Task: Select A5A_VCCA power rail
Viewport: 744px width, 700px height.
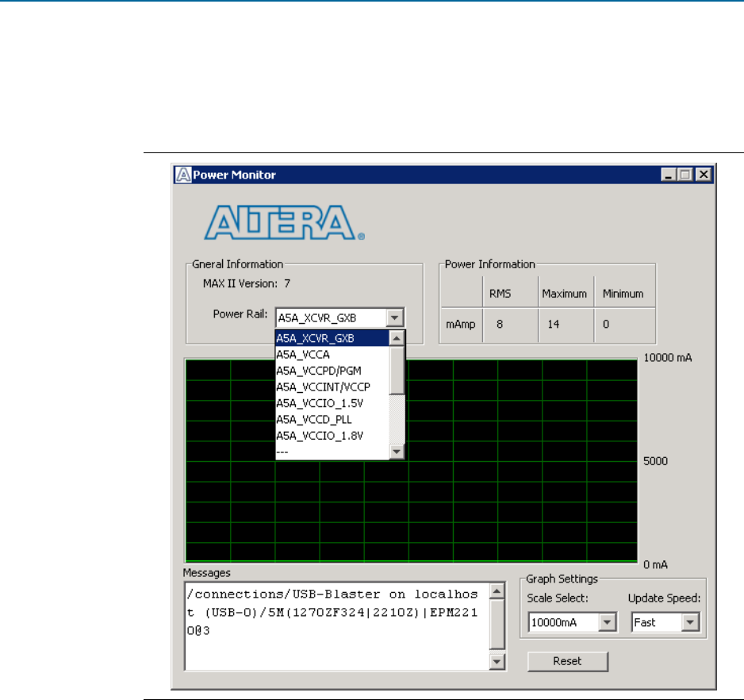Action: click(332, 354)
